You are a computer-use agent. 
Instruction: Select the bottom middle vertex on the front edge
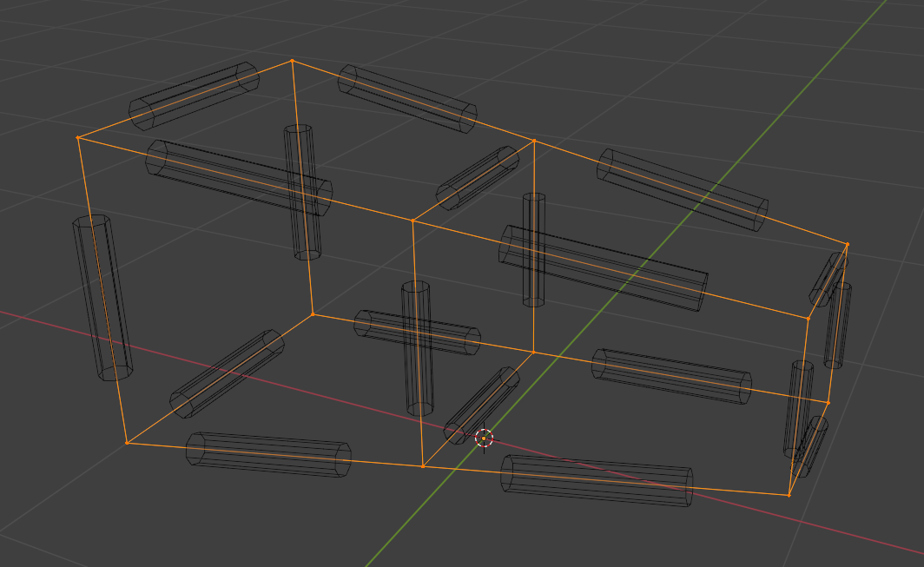423,466
